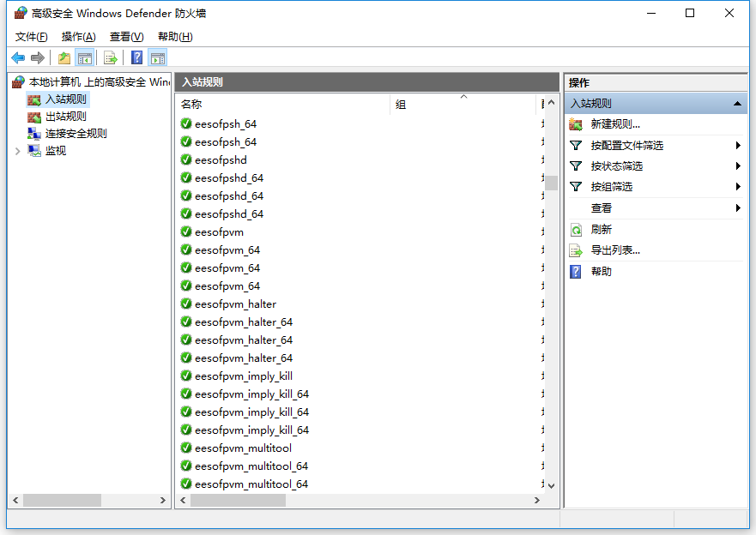Click 刷新 in the actions pane
This screenshot has width=756, height=535.
pyautogui.click(x=602, y=230)
